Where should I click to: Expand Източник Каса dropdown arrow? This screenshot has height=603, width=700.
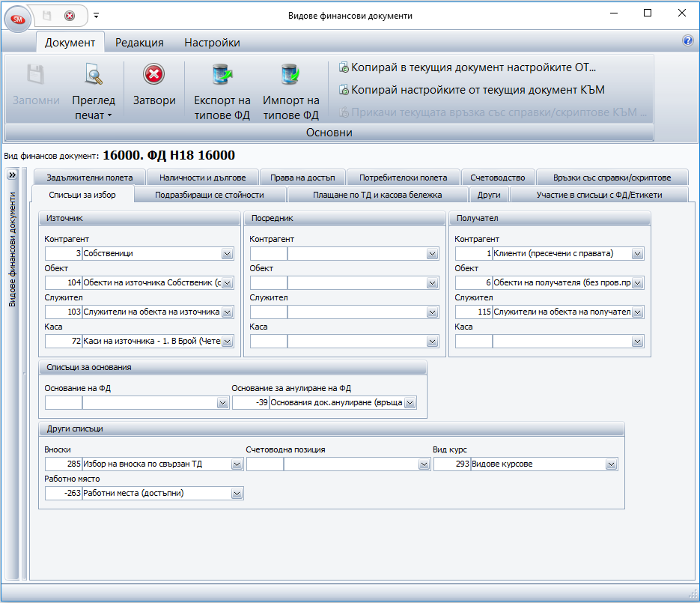[228, 342]
